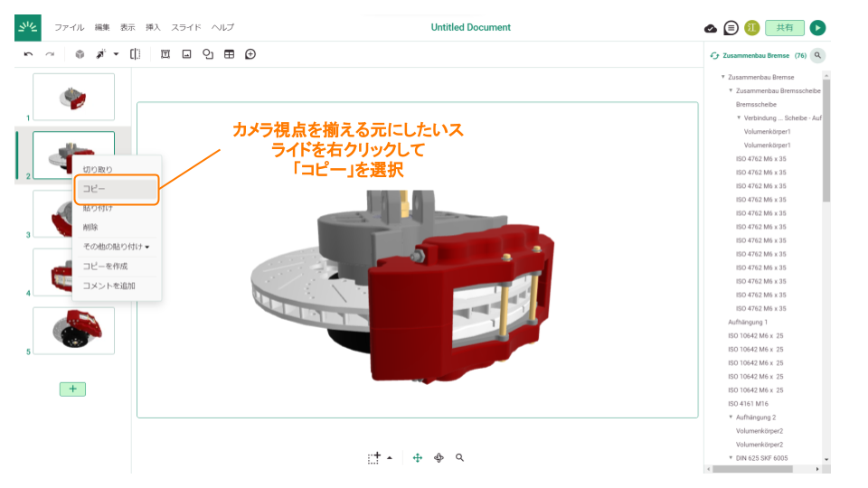Select the zoom tool in the viewport bar
The image size is (868, 488).
tap(459, 457)
